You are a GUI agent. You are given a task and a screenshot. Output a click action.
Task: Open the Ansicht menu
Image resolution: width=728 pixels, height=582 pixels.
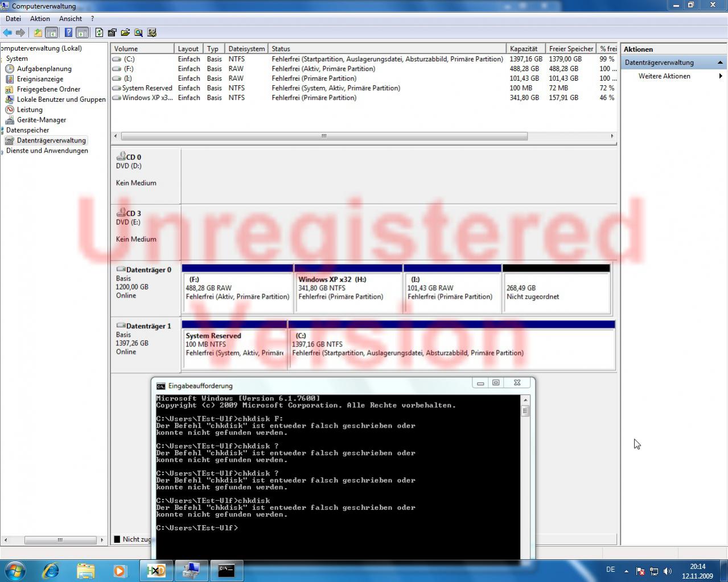[71, 19]
